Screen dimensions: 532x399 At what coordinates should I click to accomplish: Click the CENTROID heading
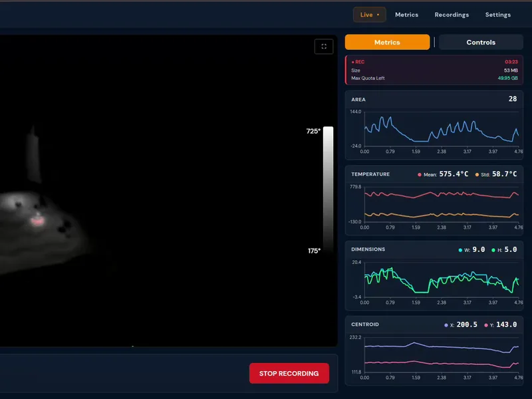pos(365,325)
